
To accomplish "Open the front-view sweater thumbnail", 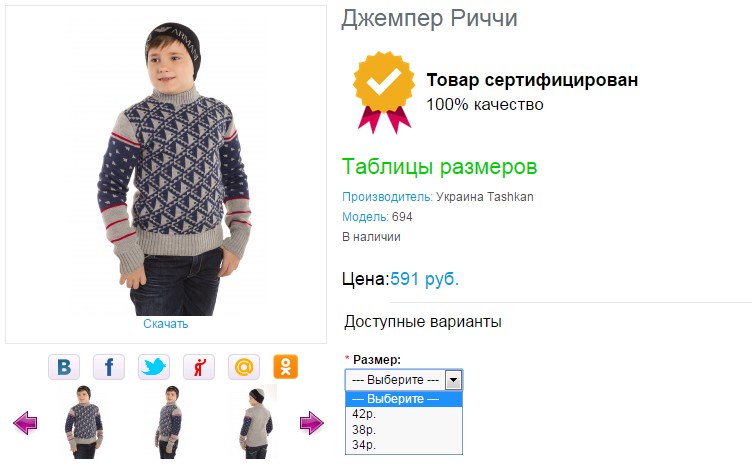I will (84, 422).
